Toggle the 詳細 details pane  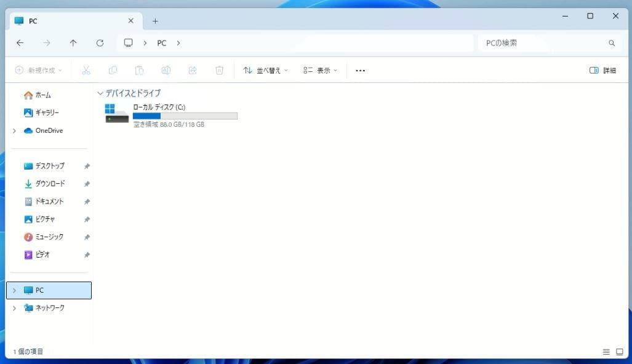[602, 71]
